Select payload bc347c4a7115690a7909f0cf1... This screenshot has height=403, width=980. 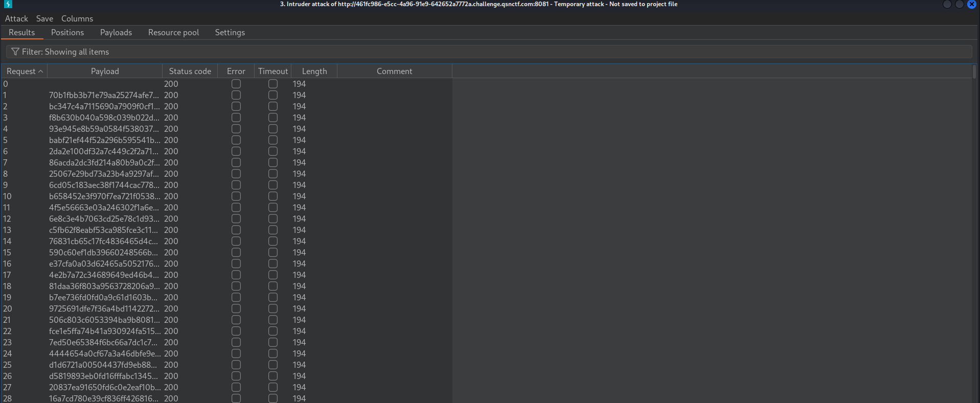click(104, 106)
